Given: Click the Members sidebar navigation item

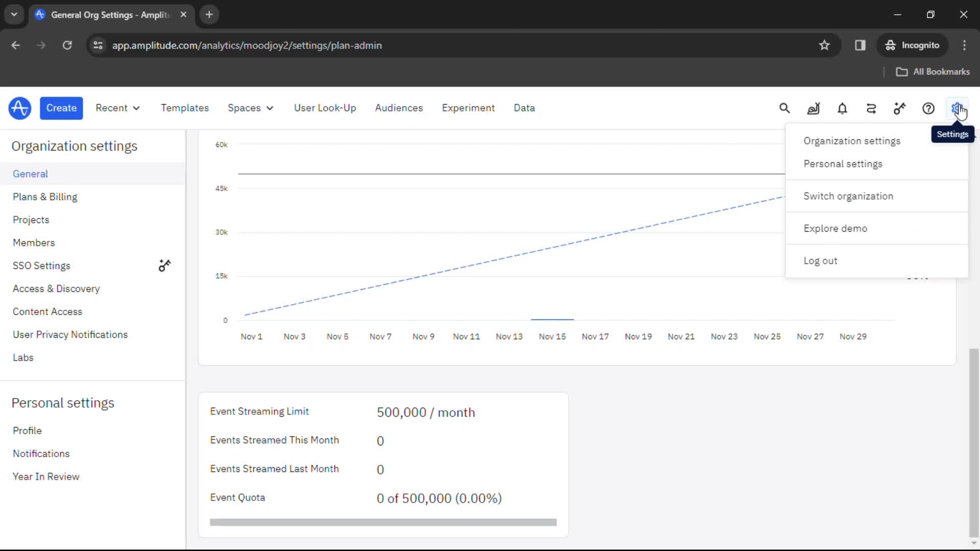Looking at the screenshot, I should point(34,243).
